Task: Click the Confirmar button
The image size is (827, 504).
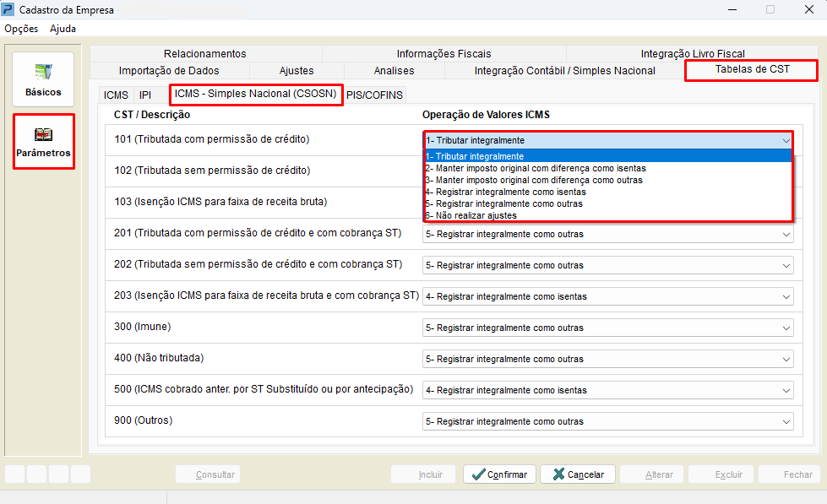Action: tap(499, 474)
